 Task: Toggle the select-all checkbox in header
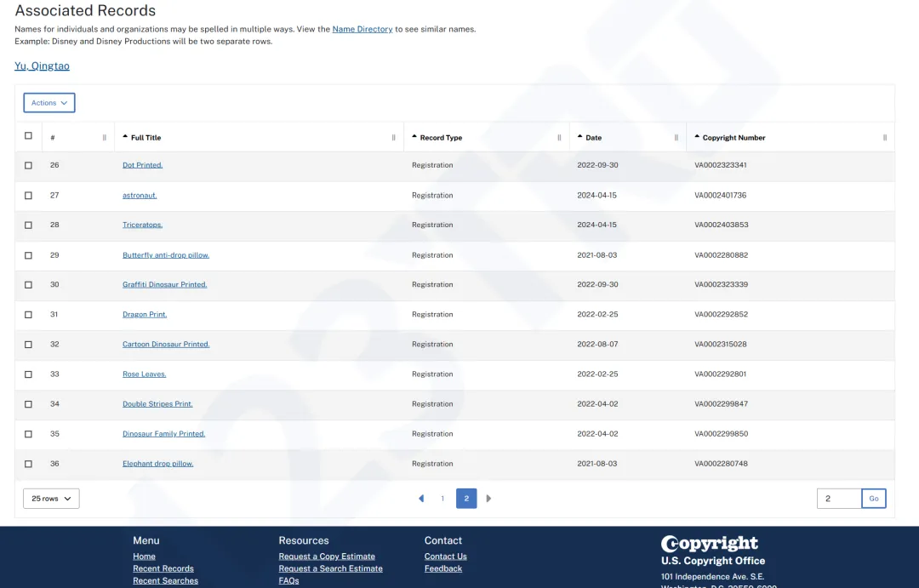[x=28, y=136]
